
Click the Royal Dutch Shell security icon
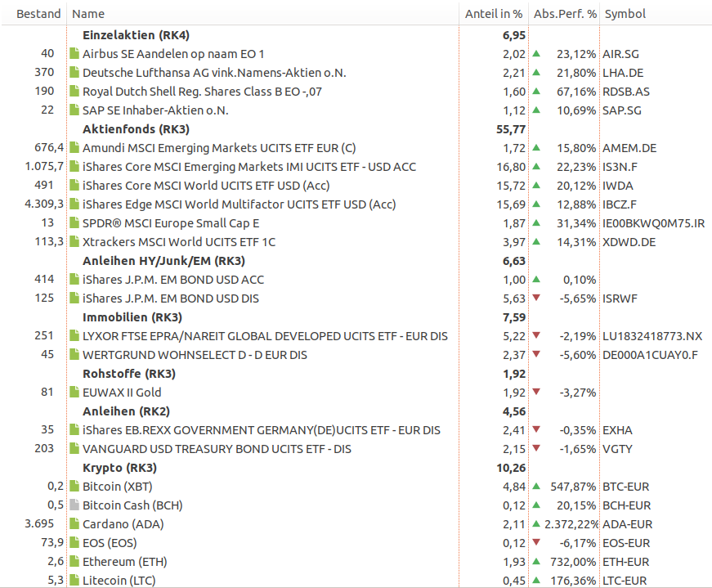pos(74,92)
